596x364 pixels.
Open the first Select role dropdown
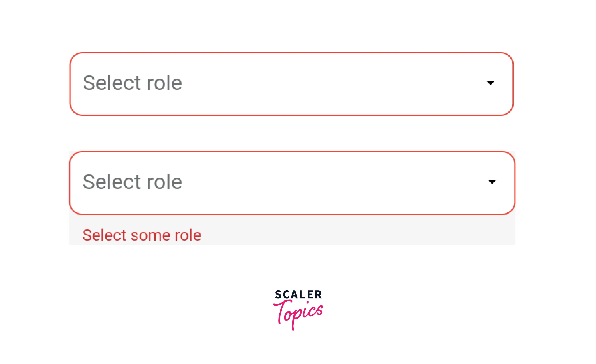pyautogui.click(x=292, y=84)
